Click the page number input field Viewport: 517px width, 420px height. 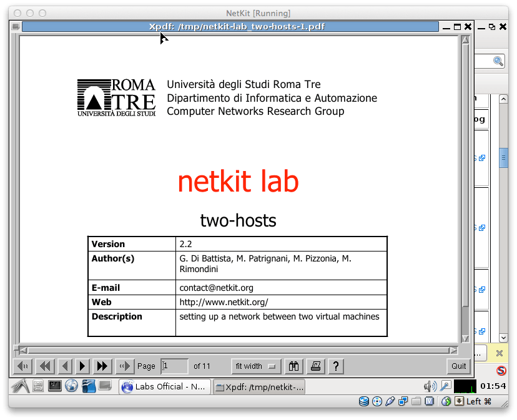point(174,366)
